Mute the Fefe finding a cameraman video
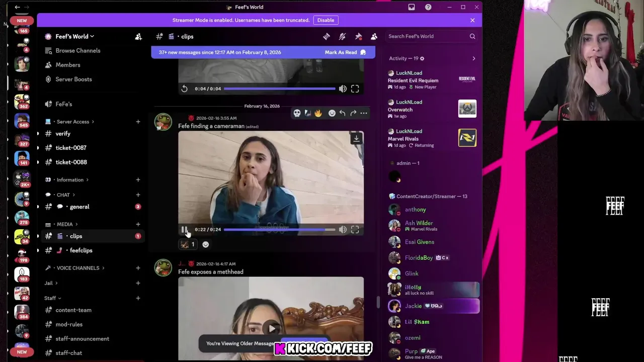Screen dimensions: 644x362 tap(343, 230)
